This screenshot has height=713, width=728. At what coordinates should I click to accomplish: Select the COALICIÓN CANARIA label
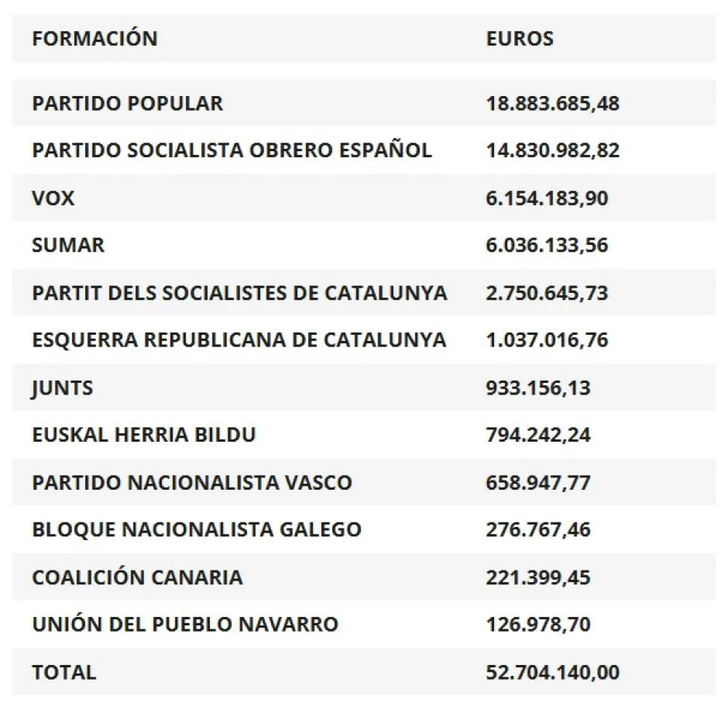(x=137, y=577)
